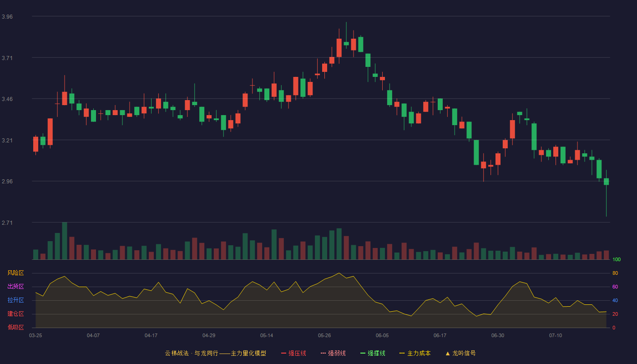
Task: Select the 低吸区 zone label
Action: (x=15, y=328)
